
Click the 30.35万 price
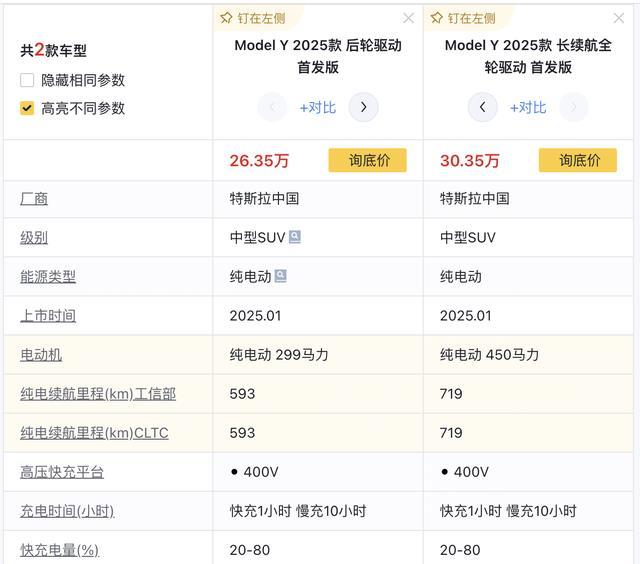click(x=469, y=161)
